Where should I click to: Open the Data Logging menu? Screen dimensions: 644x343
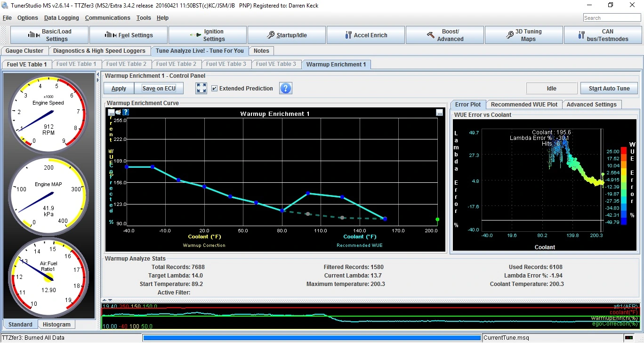tap(62, 18)
